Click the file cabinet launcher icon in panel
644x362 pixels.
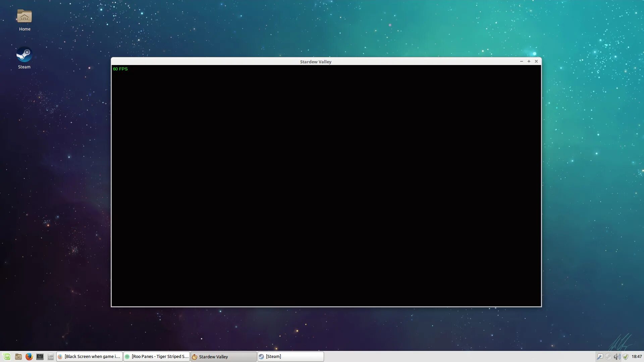click(x=51, y=357)
